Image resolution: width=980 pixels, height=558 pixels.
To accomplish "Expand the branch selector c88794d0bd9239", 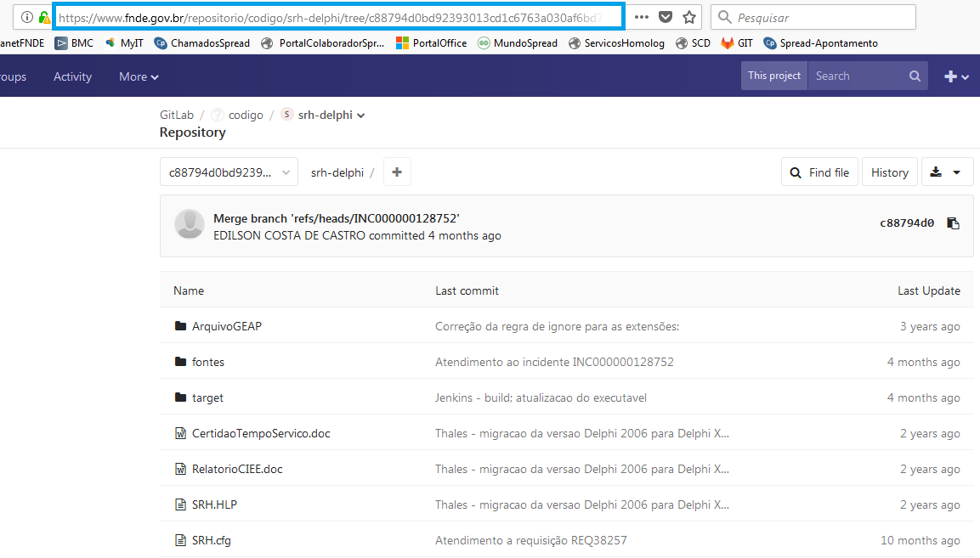I will coord(229,172).
